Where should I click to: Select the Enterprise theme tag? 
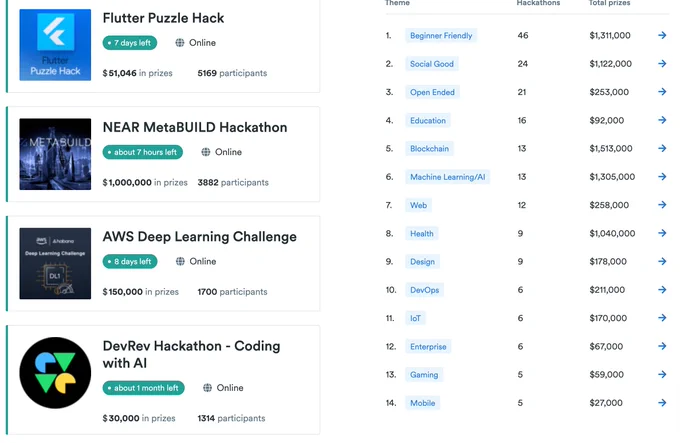point(428,347)
